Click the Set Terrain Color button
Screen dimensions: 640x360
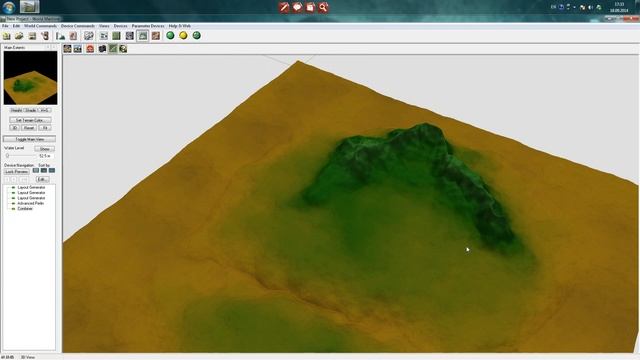pos(30,120)
